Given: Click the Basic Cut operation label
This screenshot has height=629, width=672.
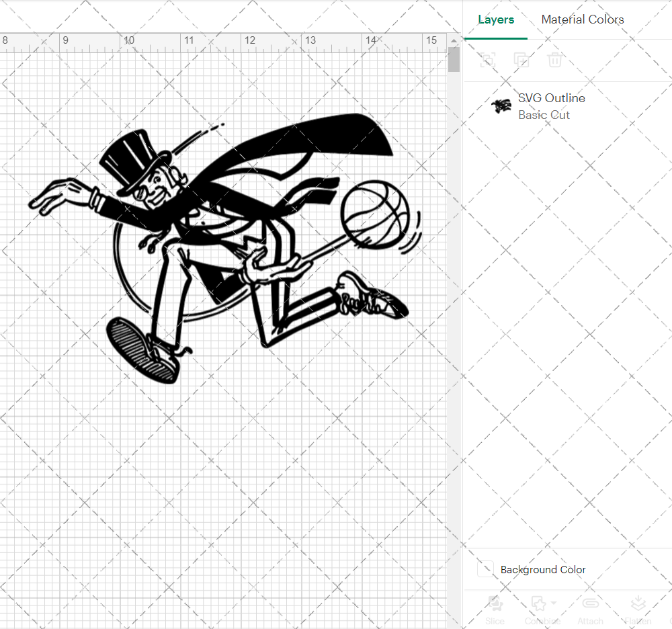Looking at the screenshot, I should coord(544,115).
